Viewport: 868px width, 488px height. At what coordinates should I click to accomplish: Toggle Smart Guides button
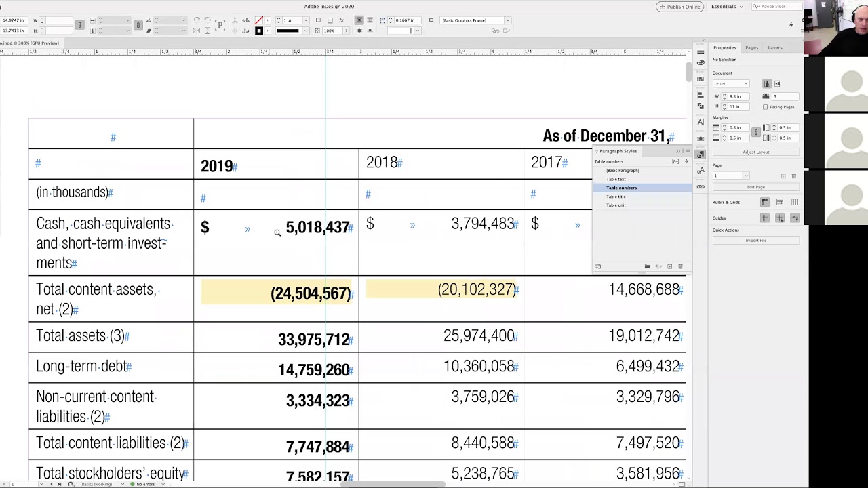(795, 218)
